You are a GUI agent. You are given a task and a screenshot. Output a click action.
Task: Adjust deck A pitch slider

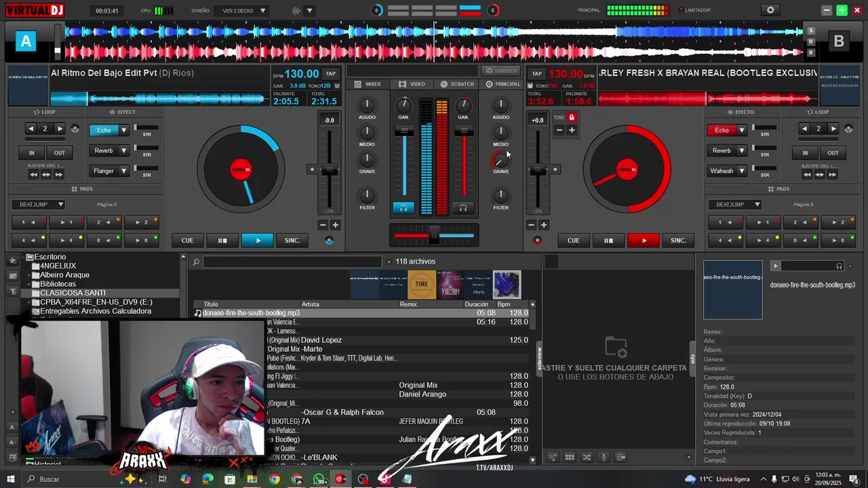329,169
